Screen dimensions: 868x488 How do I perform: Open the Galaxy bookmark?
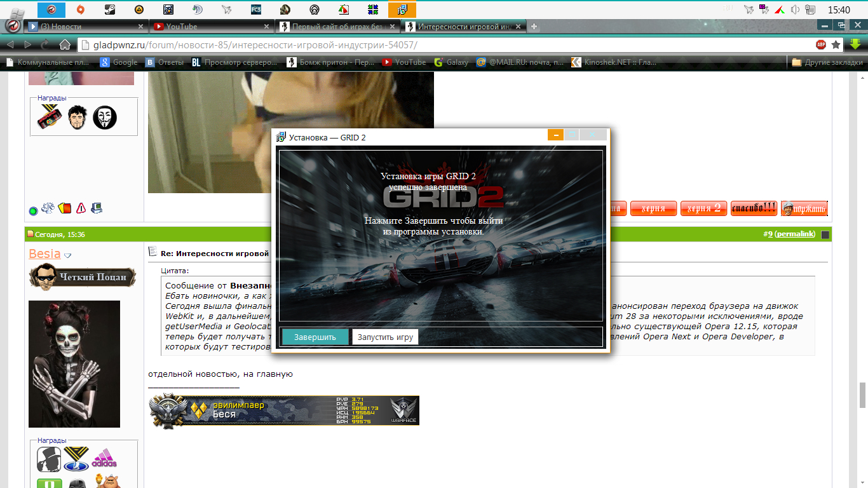pyautogui.click(x=451, y=62)
